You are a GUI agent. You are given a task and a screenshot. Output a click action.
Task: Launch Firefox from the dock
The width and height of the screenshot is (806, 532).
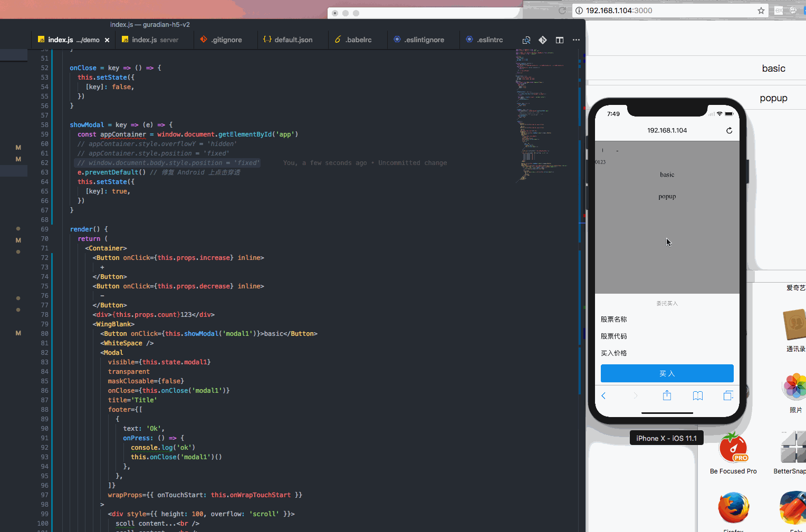733,508
